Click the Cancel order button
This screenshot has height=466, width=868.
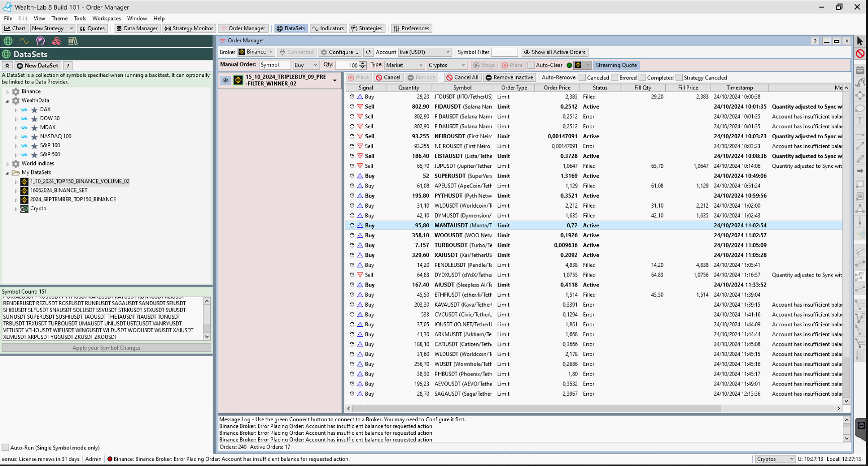[388, 78]
